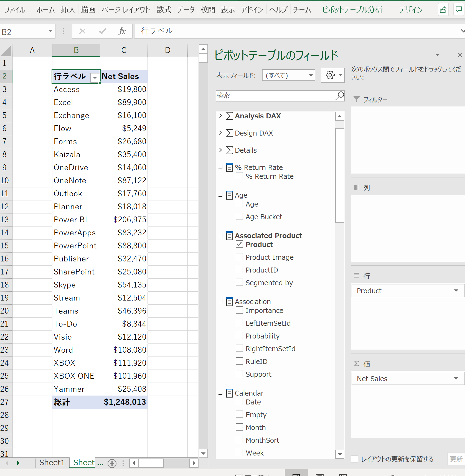Check the ProductID field checkbox
This screenshot has width=465, height=476.
point(239,270)
